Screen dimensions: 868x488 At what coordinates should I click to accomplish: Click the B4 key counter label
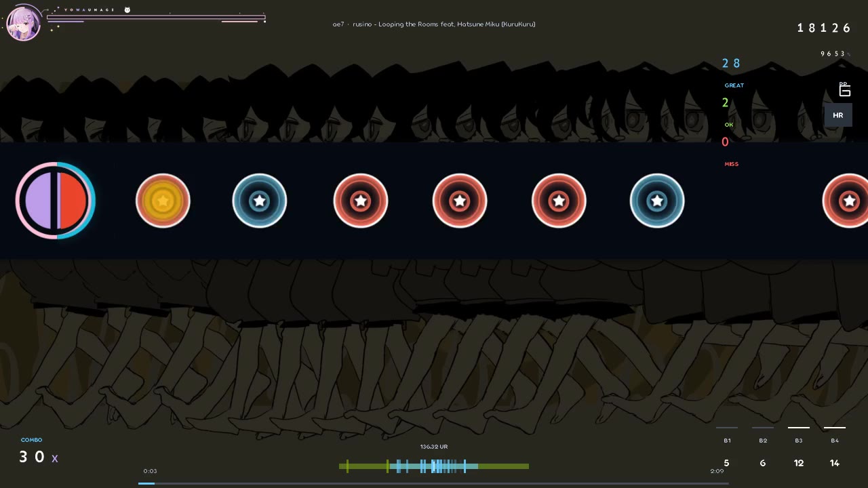[835, 441]
